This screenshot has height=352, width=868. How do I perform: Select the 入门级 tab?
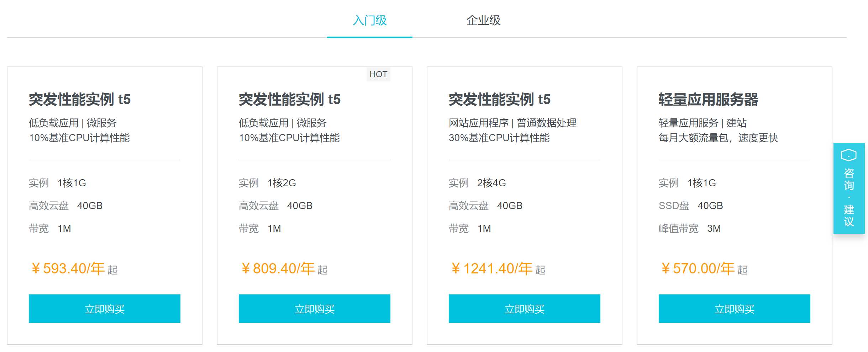pyautogui.click(x=370, y=20)
